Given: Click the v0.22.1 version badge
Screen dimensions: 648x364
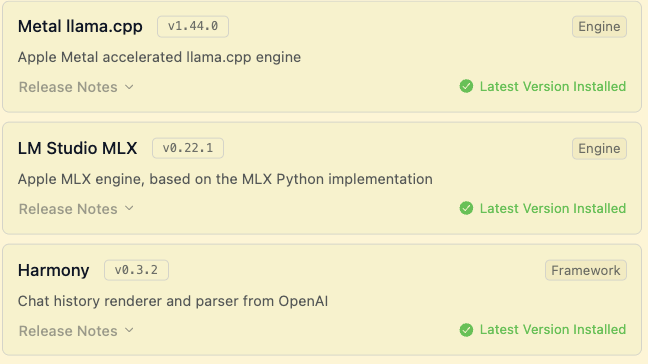Looking at the screenshot, I should click(188, 148).
